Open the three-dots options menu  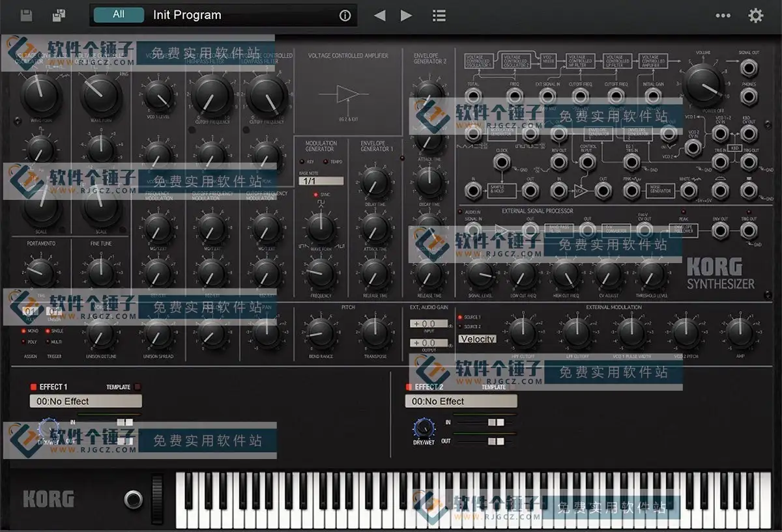coord(723,15)
